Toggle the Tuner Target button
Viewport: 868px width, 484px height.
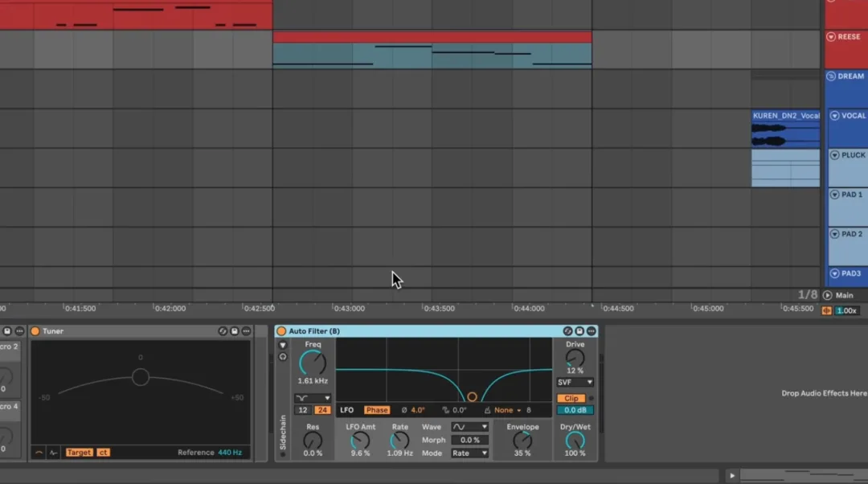click(79, 453)
